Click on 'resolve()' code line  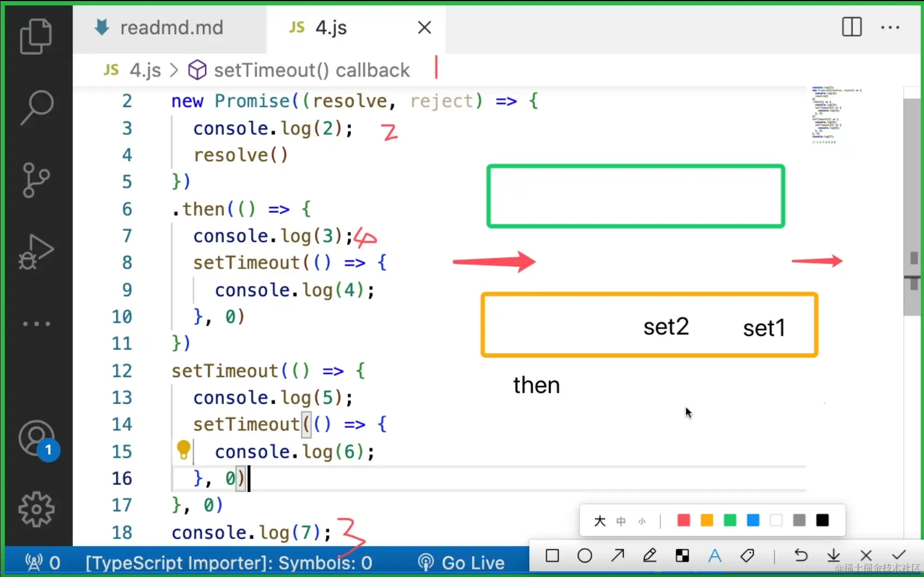click(x=241, y=155)
